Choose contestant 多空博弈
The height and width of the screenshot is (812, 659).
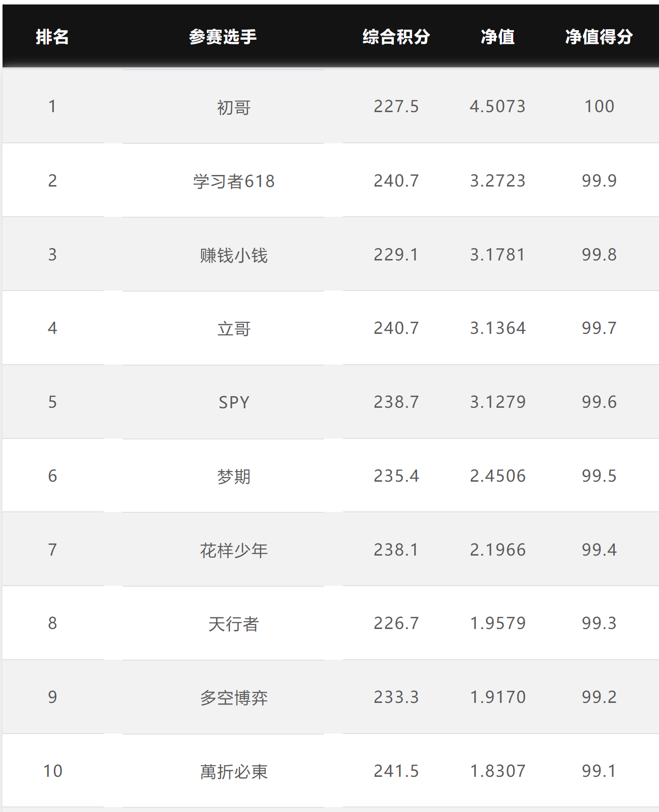pos(233,697)
